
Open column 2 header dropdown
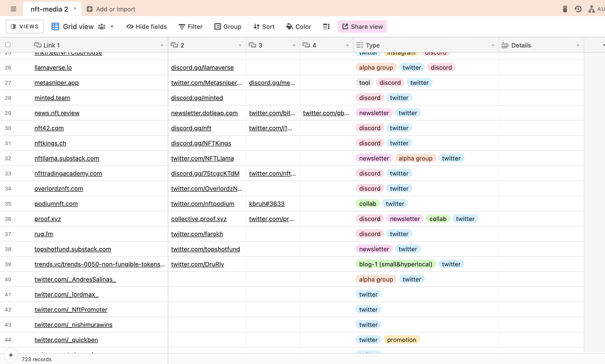240,45
